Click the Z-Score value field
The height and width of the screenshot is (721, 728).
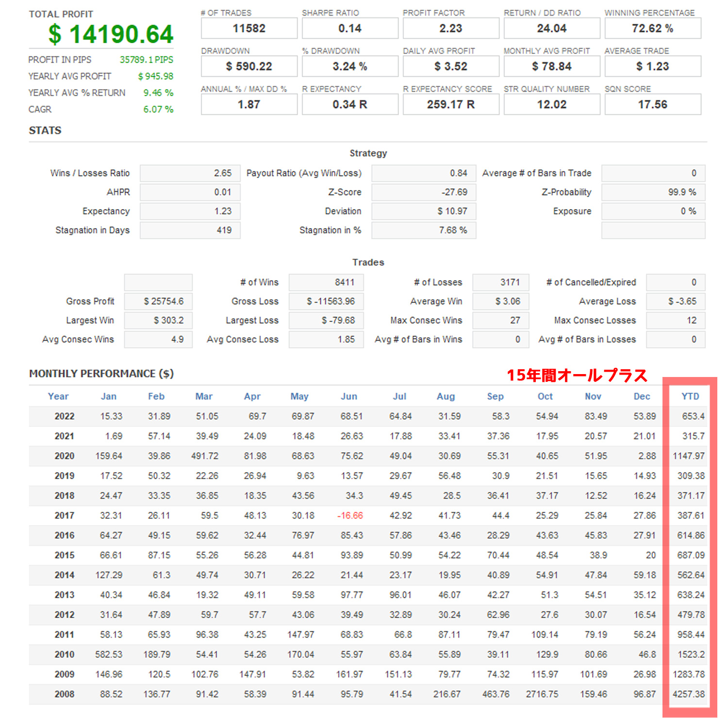[x=423, y=192]
